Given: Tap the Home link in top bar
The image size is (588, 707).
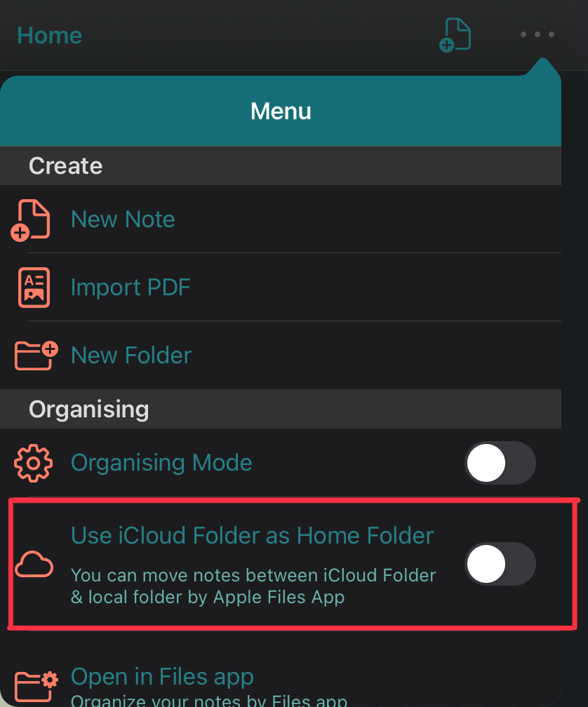Looking at the screenshot, I should click(x=50, y=35).
